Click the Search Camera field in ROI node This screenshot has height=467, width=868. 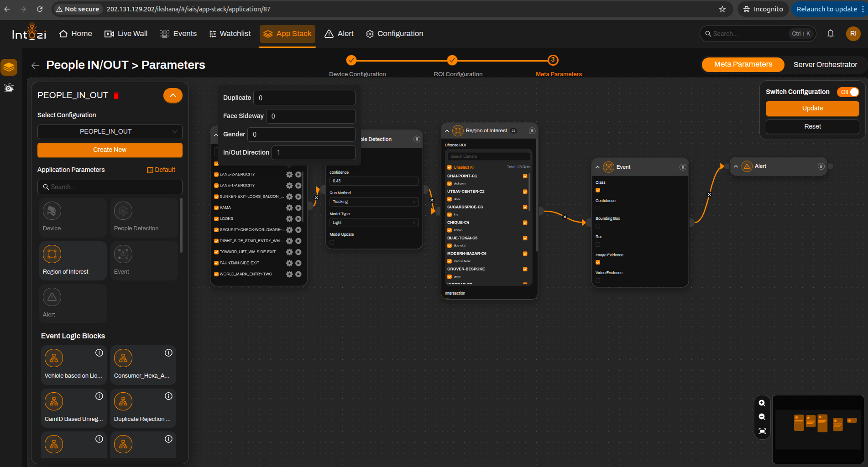489,156
